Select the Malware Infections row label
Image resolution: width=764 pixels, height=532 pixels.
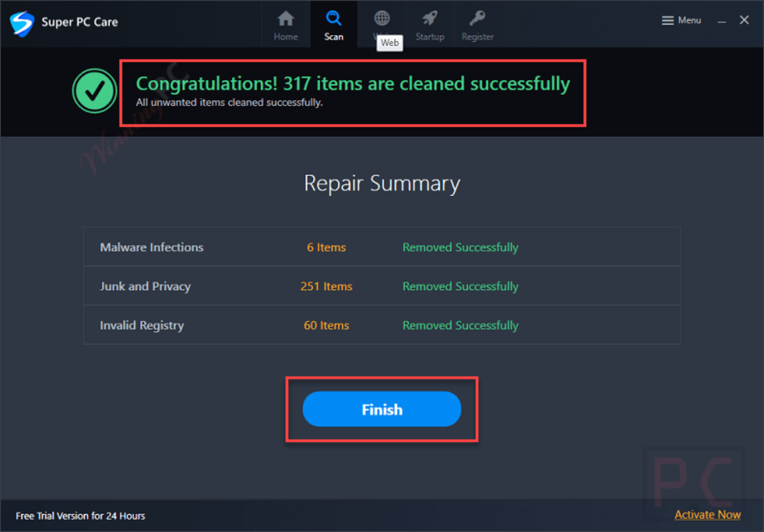click(x=152, y=247)
